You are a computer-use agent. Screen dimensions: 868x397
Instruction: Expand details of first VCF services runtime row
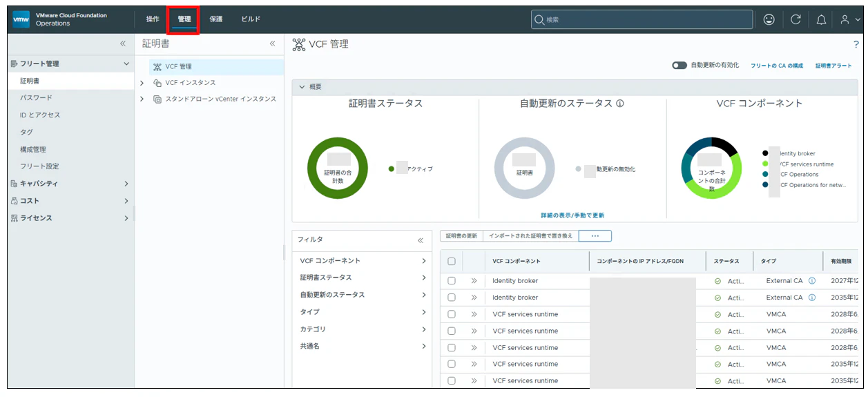474,314
